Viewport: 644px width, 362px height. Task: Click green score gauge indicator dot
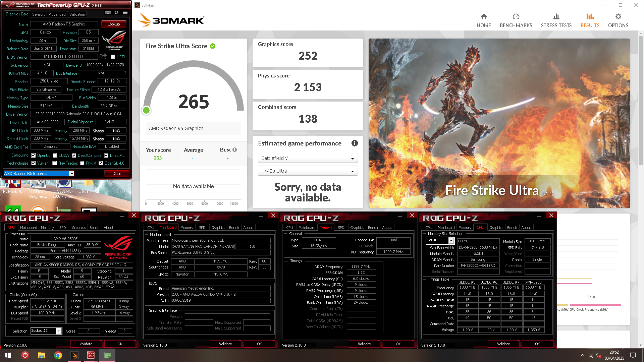pyautogui.click(x=146, y=110)
